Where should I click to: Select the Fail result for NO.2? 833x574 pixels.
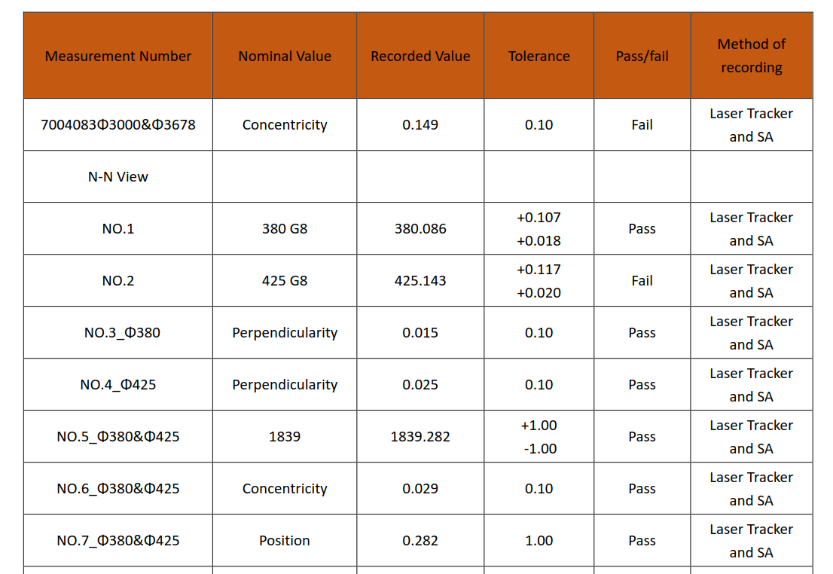tap(642, 281)
